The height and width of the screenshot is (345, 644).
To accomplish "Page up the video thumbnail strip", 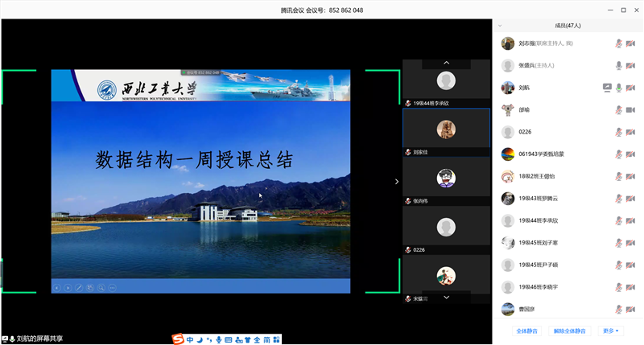I will click(447, 64).
